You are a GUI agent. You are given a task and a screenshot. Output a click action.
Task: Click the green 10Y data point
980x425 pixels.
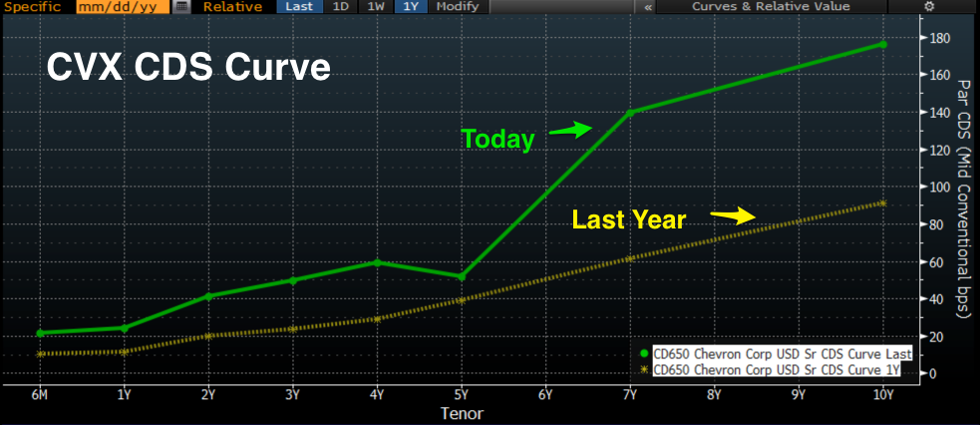point(883,44)
